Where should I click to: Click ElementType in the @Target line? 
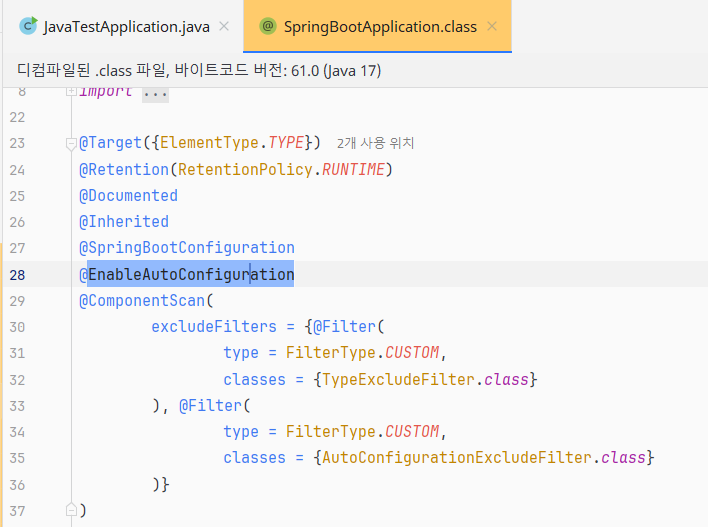(209, 143)
